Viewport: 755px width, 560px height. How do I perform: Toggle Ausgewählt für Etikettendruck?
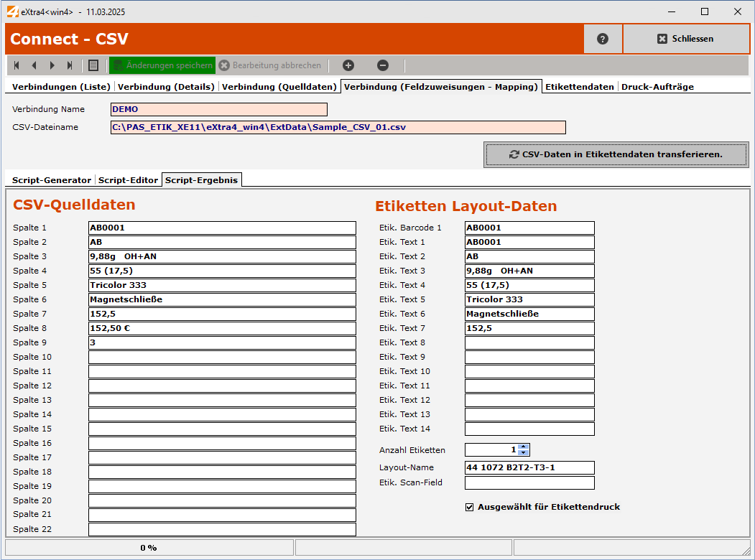pyautogui.click(x=470, y=506)
